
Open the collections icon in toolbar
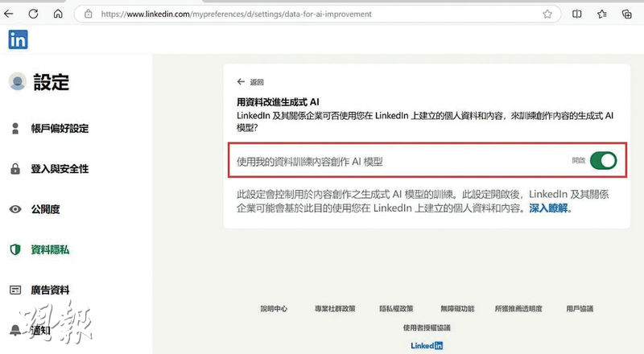point(627,14)
